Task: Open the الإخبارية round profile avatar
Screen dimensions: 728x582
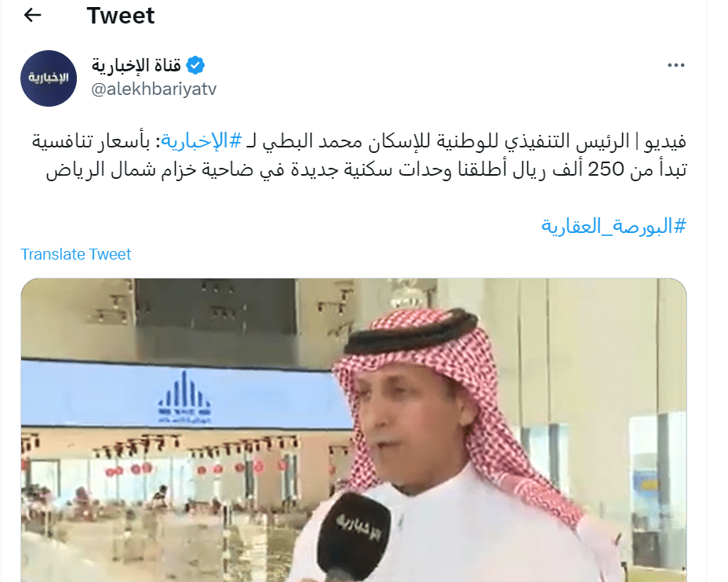Action: point(49,78)
